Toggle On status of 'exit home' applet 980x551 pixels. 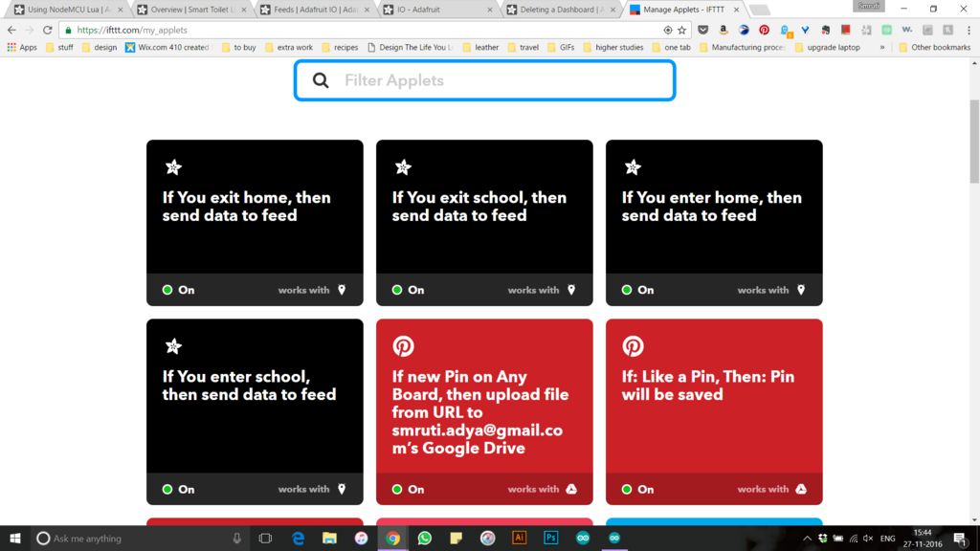(x=178, y=290)
